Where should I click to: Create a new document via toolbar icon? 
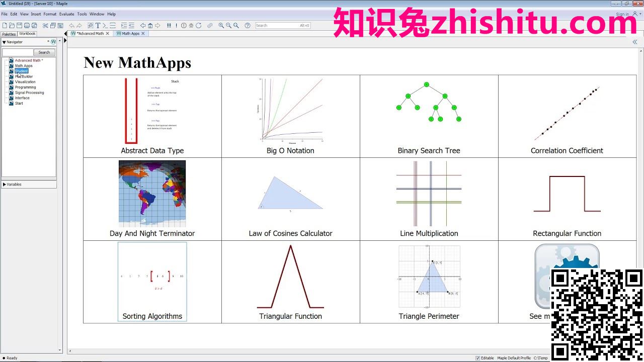pos(5,25)
